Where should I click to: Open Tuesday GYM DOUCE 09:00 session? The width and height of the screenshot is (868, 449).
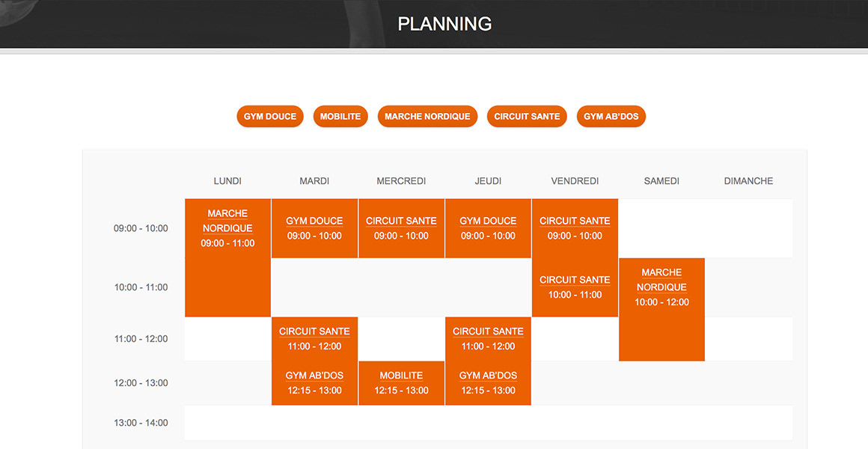[x=314, y=228]
